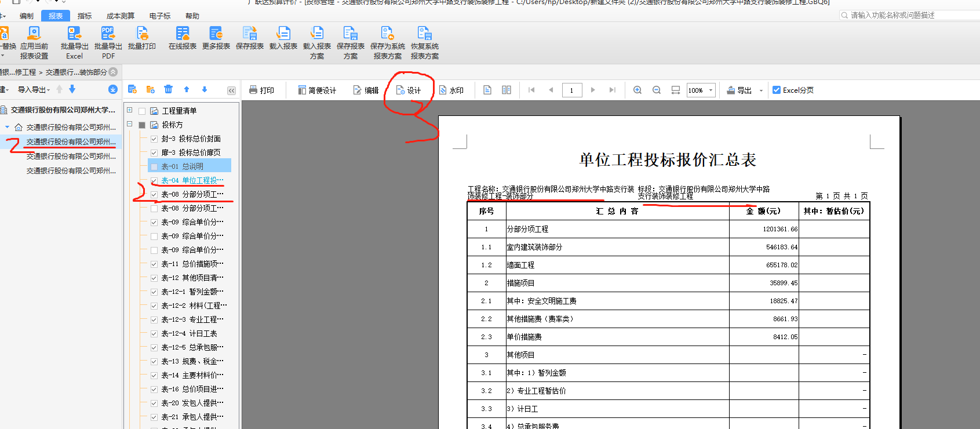Open 简便设计 in preview toolbar
The image size is (980, 429).
tap(317, 90)
